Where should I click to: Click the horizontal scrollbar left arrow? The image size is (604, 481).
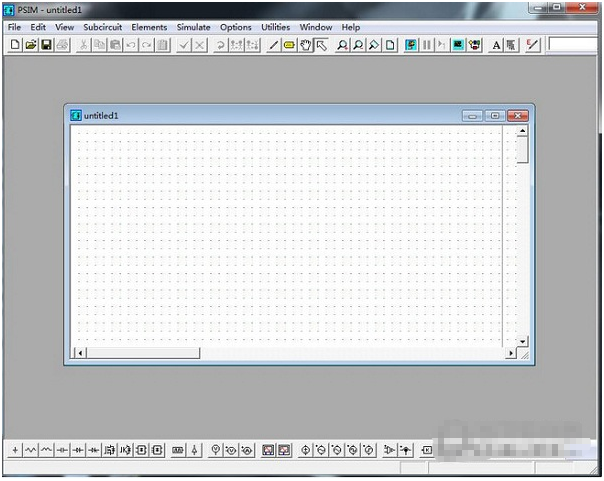(81, 353)
